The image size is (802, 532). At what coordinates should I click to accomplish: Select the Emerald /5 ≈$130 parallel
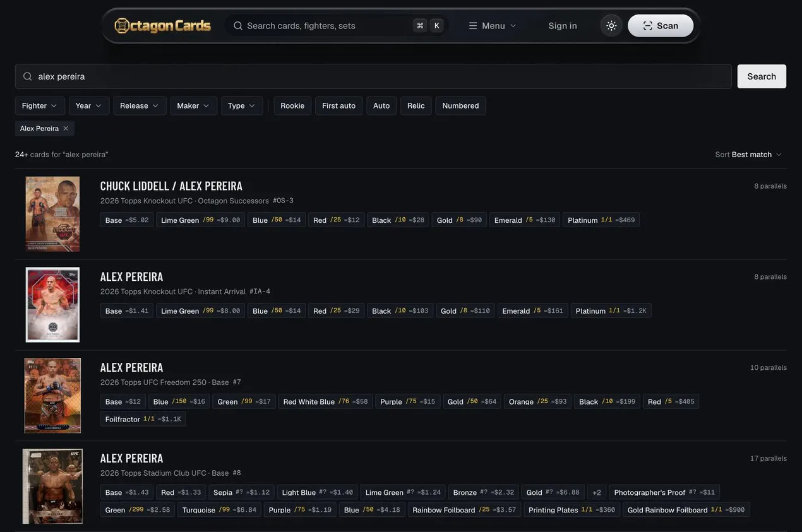pos(525,220)
